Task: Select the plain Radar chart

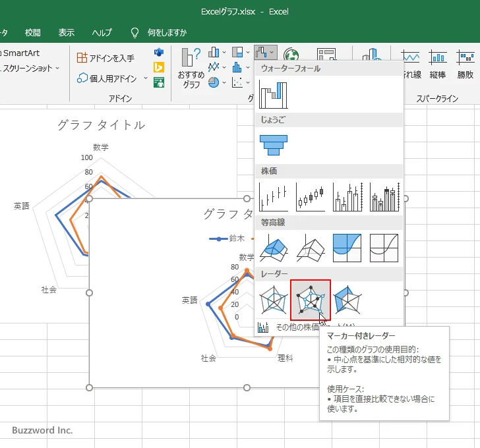Action: point(274,300)
